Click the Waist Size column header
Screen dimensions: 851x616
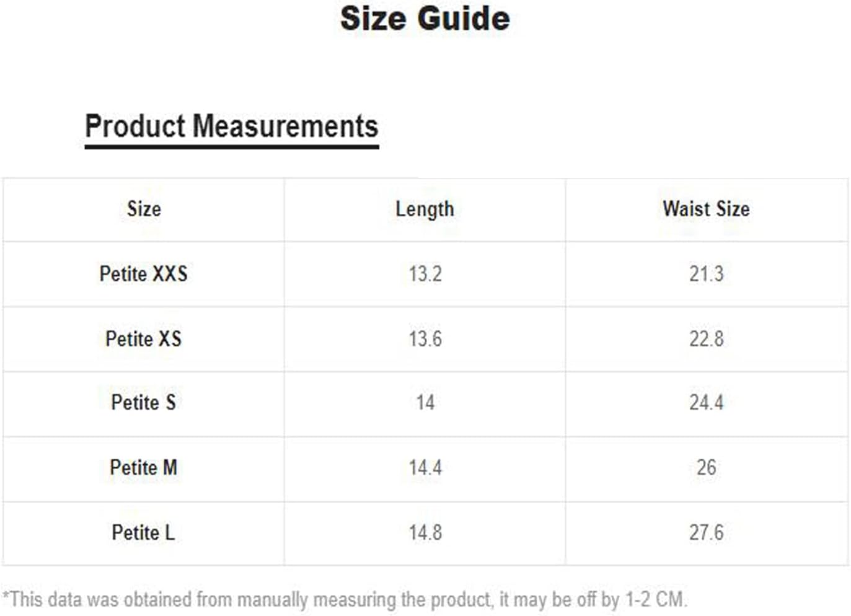tap(706, 209)
